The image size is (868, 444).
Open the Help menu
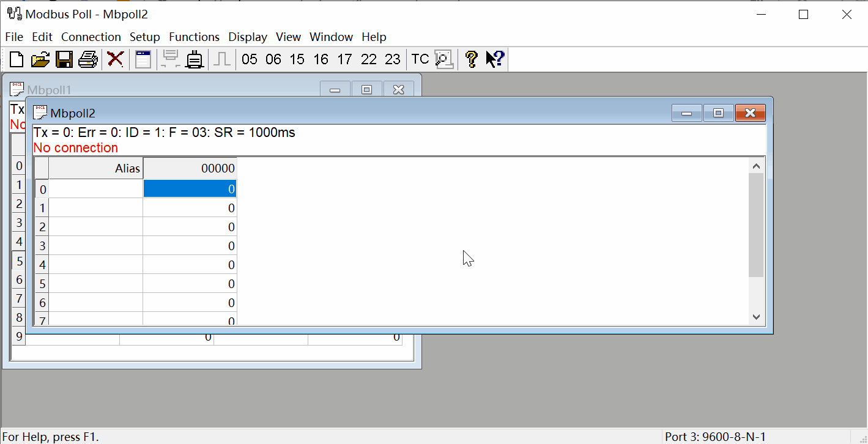click(374, 37)
